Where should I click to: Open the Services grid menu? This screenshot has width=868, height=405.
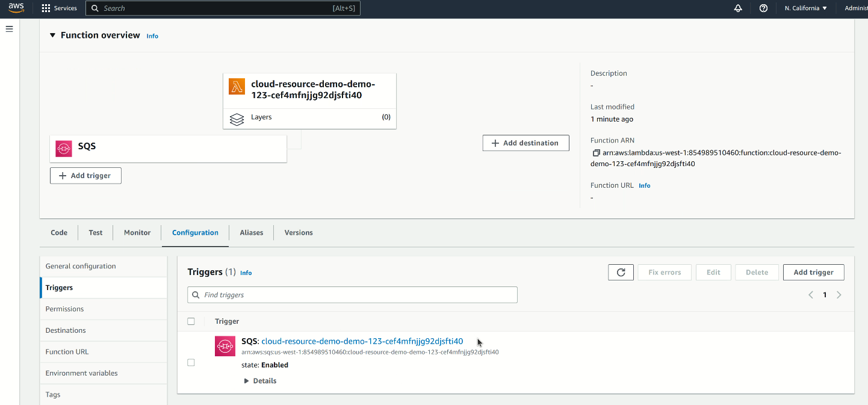[59, 8]
